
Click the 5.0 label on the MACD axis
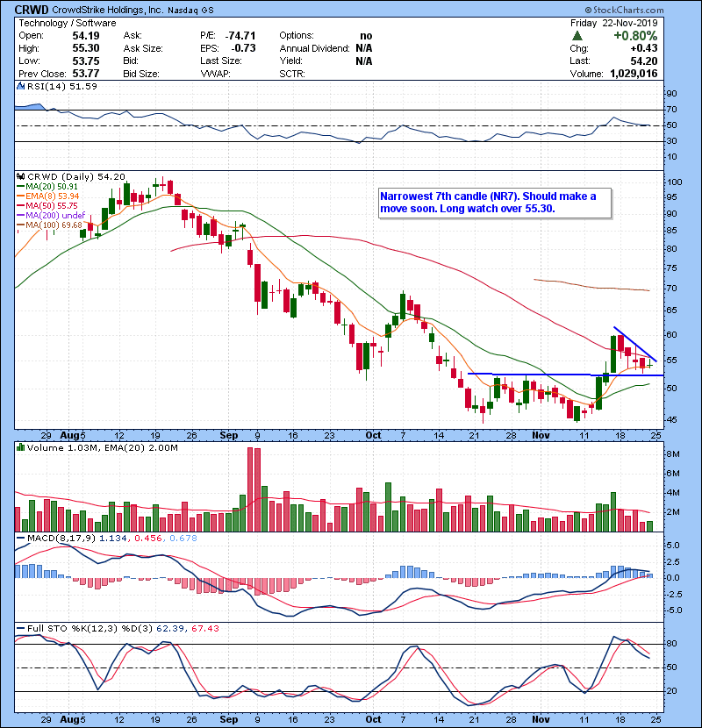click(673, 545)
